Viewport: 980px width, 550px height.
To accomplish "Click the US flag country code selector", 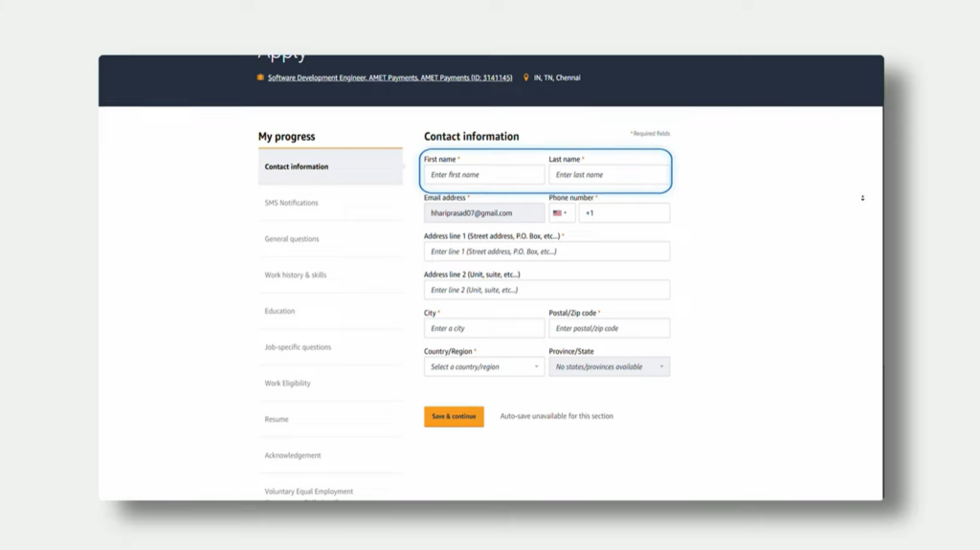I will (561, 213).
